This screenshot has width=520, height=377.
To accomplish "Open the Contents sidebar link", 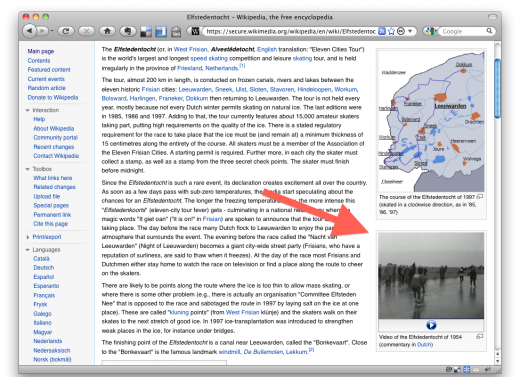I will (39, 60).
